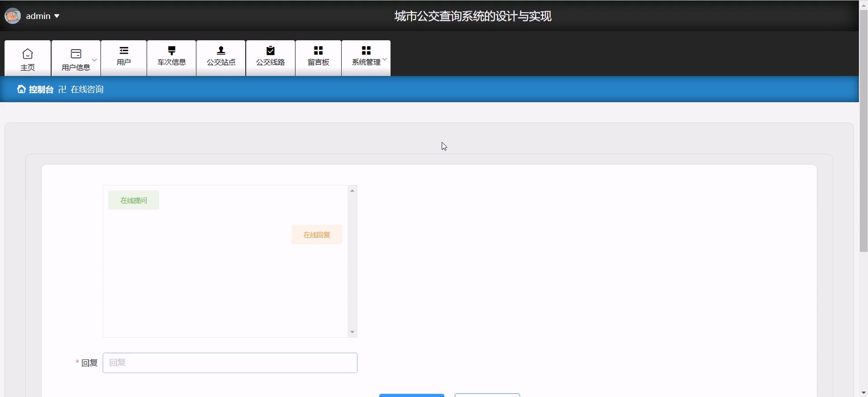Open the 用户 menu tab
The height and width of the screenshot is (397, 868).
pos(124,58)
